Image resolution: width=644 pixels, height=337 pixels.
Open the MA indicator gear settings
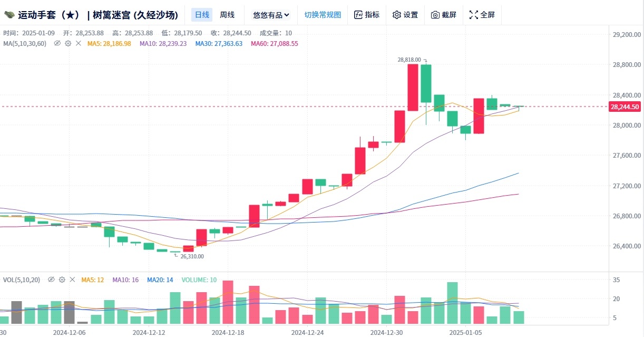click(x=68, y=43)
